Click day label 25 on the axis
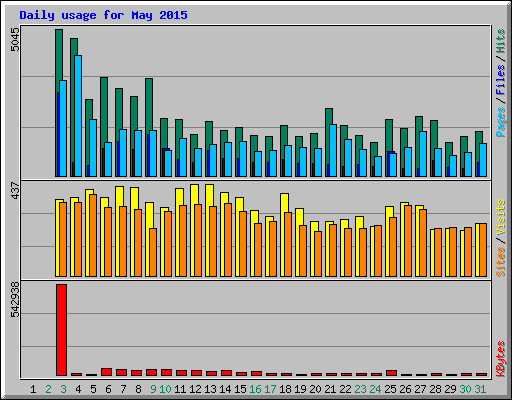Screen dimensions: 512x400 390,389
